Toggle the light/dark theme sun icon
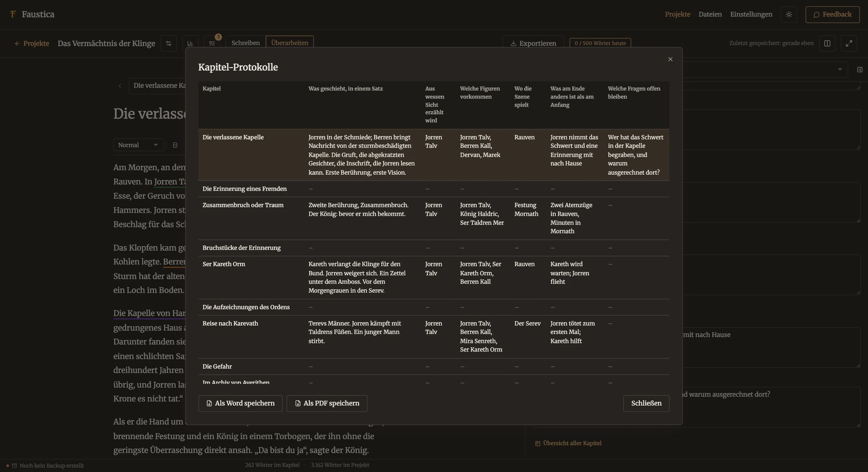Viewport: 868px width, 472px height. (x=789, y=15)
